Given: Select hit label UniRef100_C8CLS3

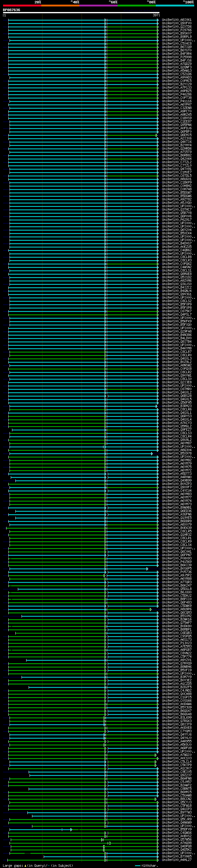Looking at the screenshot, I should 177,433.
